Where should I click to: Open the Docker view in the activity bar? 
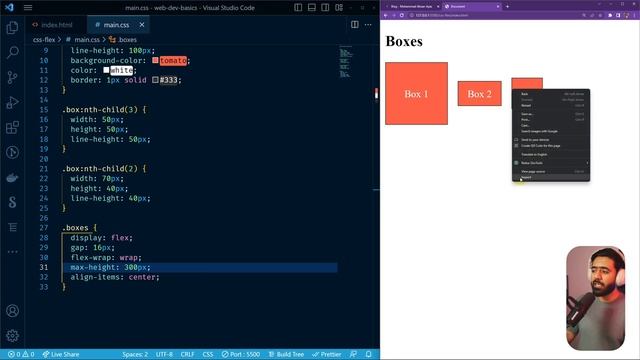point(12,178)
